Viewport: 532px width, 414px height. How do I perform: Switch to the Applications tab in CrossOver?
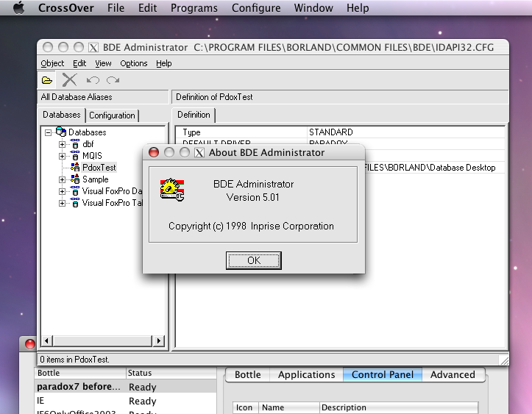[x=306, y=375]
